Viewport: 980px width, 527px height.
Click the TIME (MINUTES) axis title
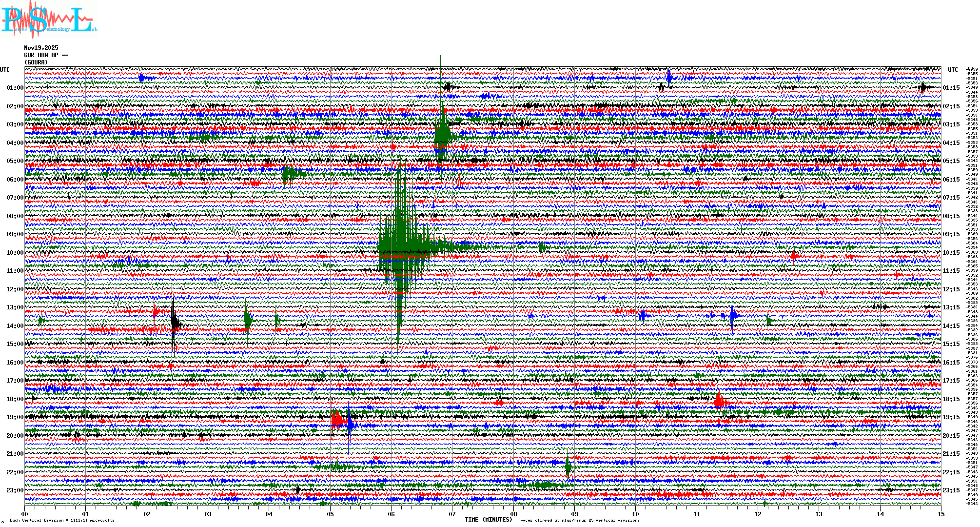489,520
